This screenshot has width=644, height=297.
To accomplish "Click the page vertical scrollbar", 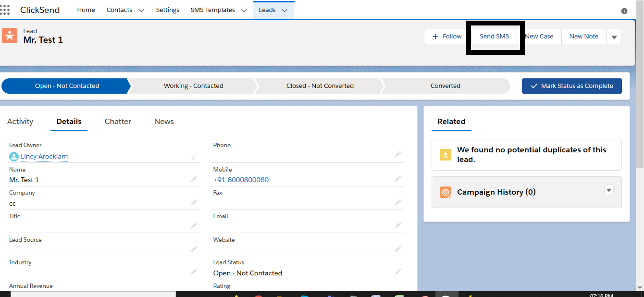I will (x=640, y=96).
